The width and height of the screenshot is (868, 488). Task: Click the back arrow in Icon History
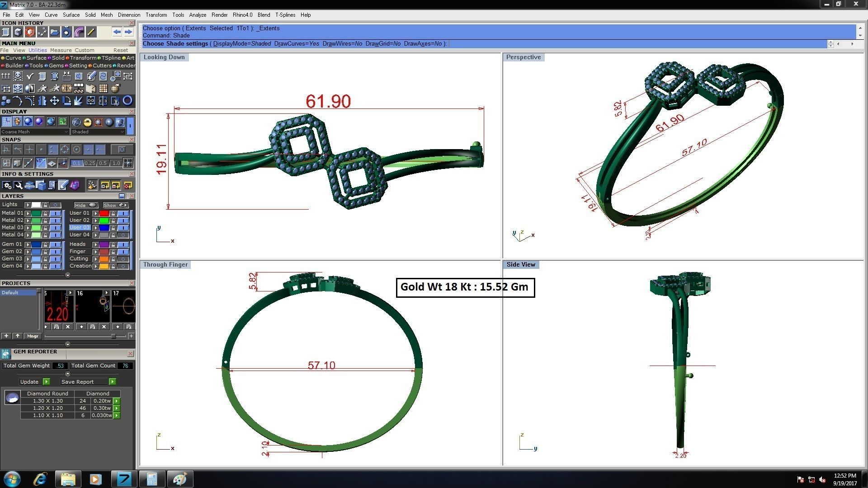click(x=117, y=32)
